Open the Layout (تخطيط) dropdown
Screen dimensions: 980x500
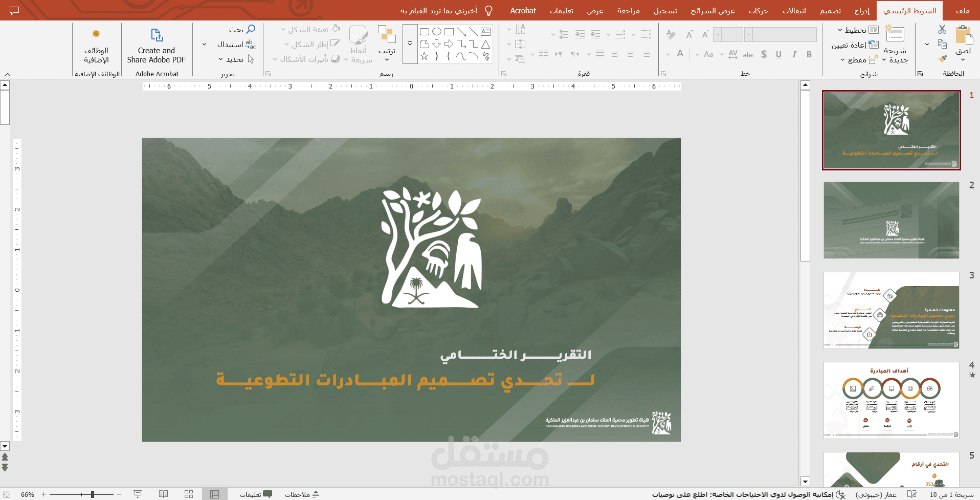pyautogui.click(x=858, y=30)
